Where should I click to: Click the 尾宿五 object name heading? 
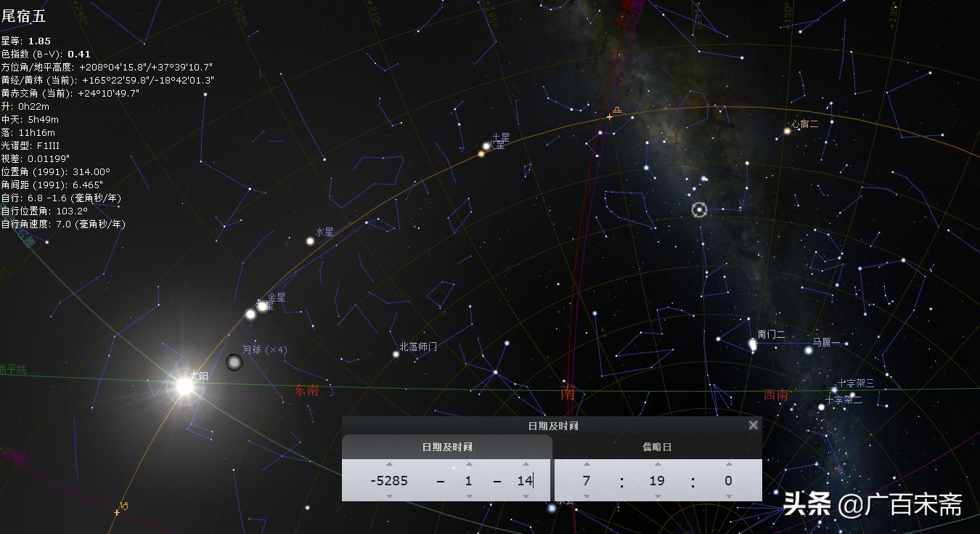[x=23, y=17]
